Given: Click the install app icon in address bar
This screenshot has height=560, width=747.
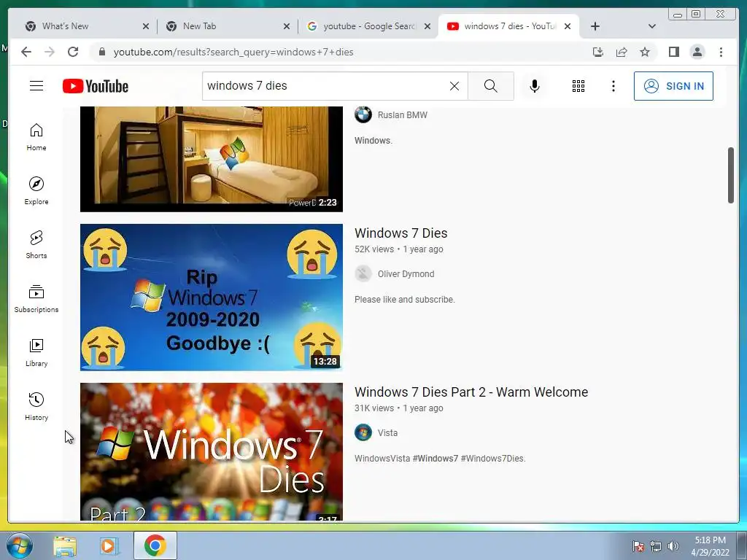Looking at the screenshot, I should (x=598, y=52).
